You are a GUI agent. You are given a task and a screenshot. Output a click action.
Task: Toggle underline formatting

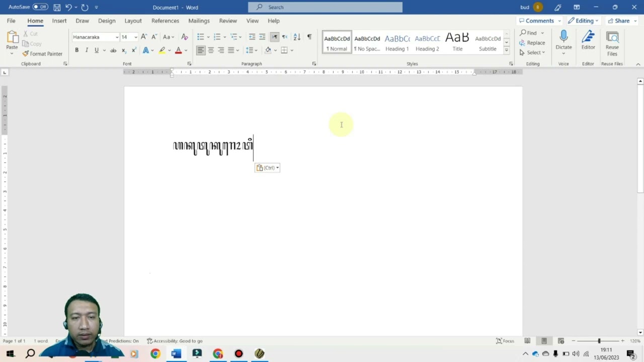tap(96, 50)
